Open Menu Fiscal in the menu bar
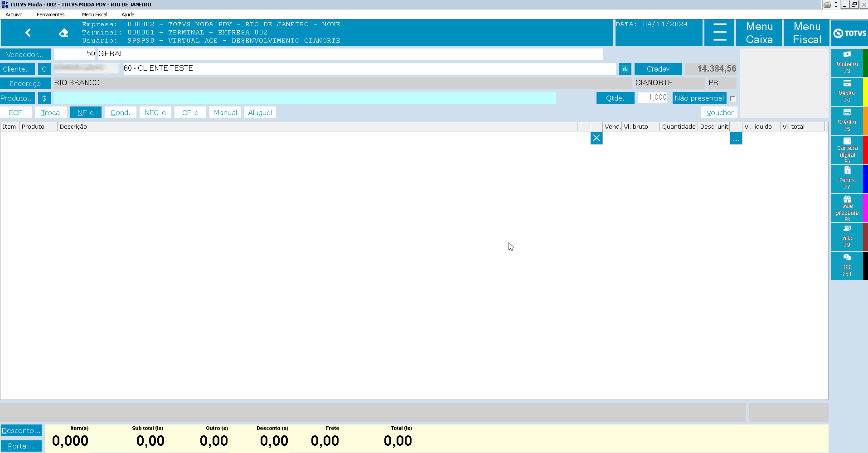The height and width of the screenshot is (453, 868). (x=95, y=14)
